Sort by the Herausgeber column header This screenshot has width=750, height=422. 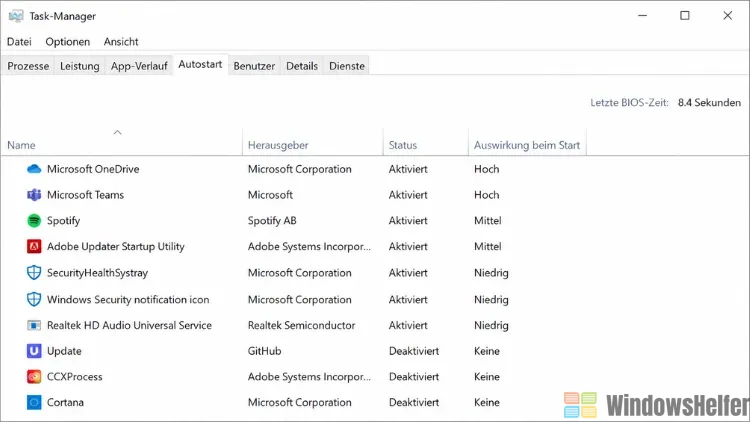[278, 145]
